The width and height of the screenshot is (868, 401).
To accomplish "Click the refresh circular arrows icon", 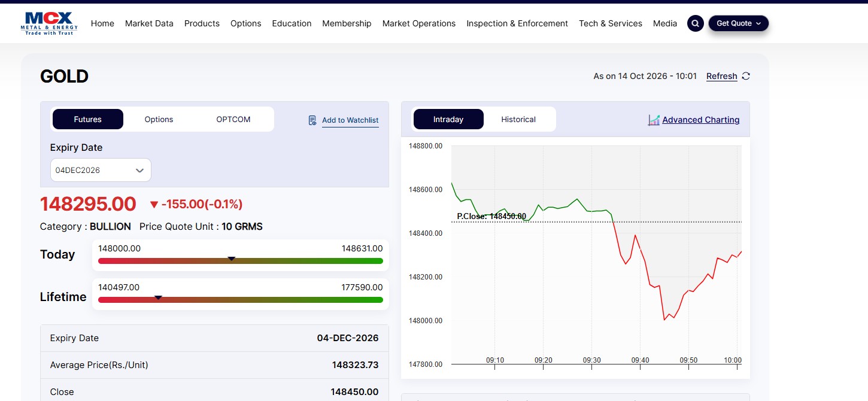I will pyautogui.click(x=746, y=76).
